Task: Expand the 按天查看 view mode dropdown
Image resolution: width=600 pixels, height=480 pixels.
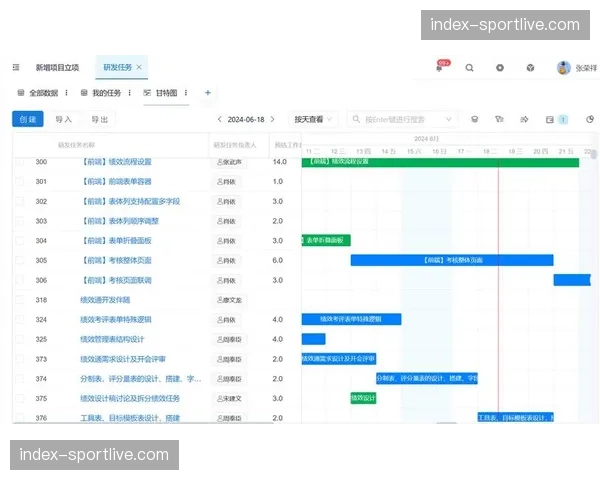Action: point(313,119)
